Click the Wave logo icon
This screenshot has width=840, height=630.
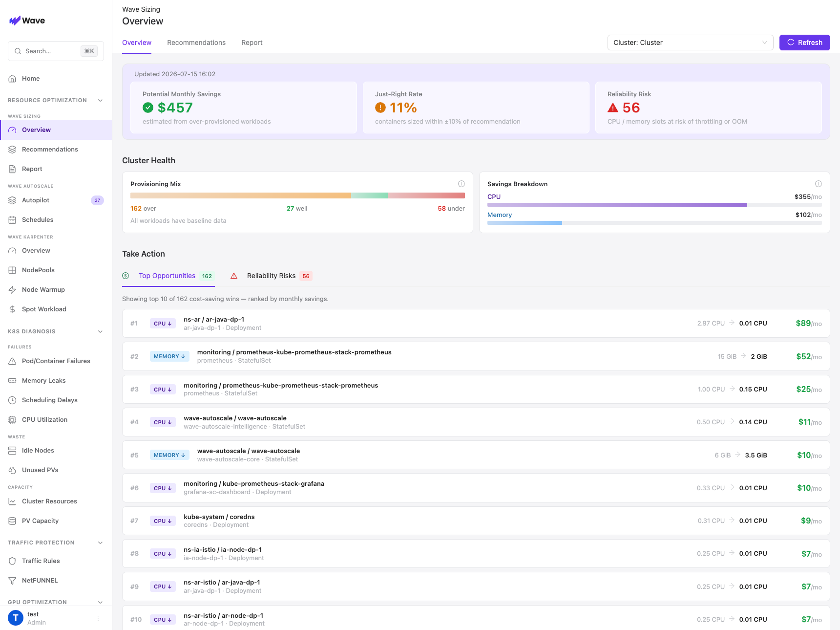[15, 21]
